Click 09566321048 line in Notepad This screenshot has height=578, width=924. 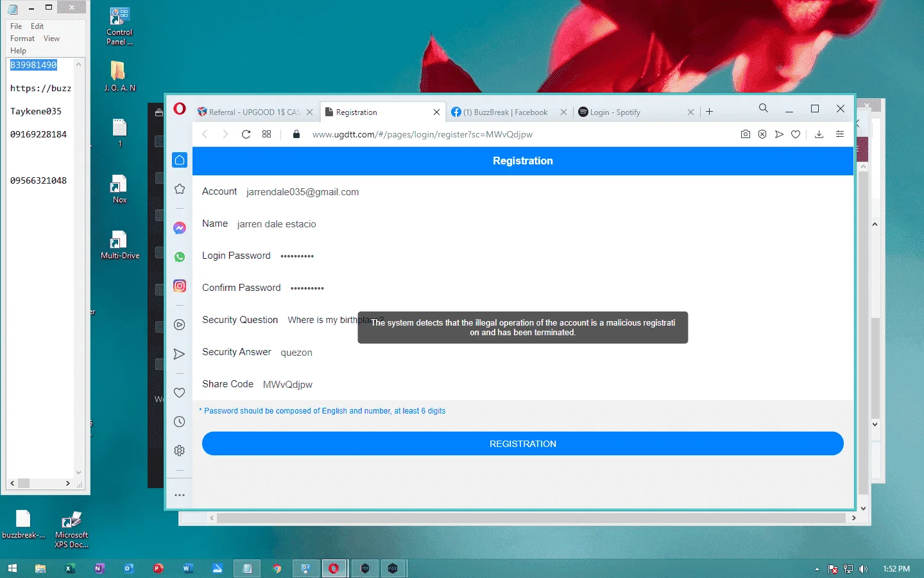[x=38, y=180]
